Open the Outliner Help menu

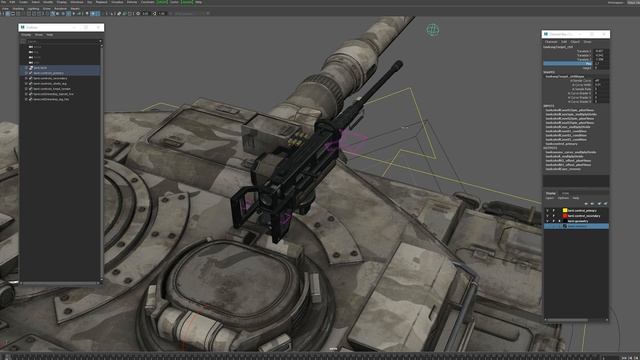(x=49, y=35)
